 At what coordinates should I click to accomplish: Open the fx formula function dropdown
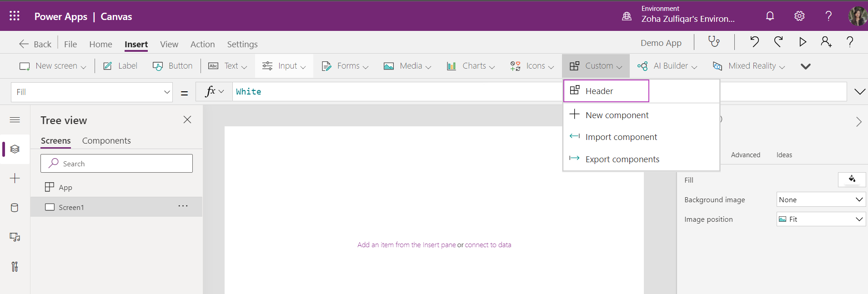(x=214, y=92)
